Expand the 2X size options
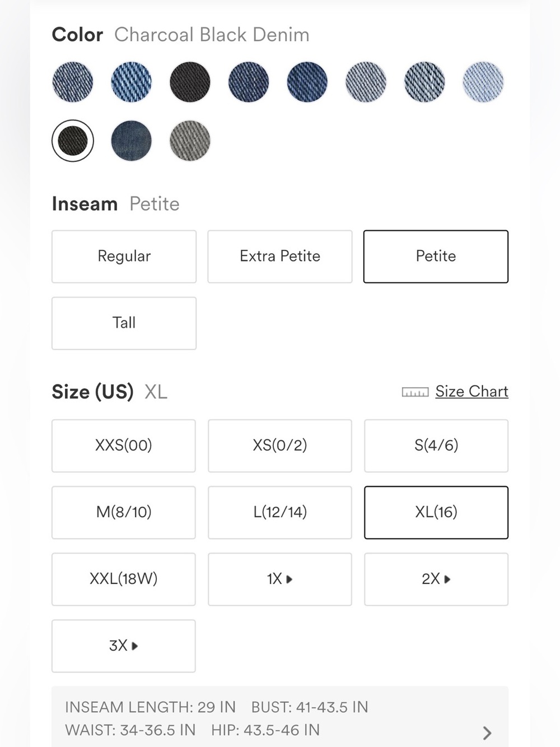The height and width of the screenshot is (747, 560). point(436,579)
